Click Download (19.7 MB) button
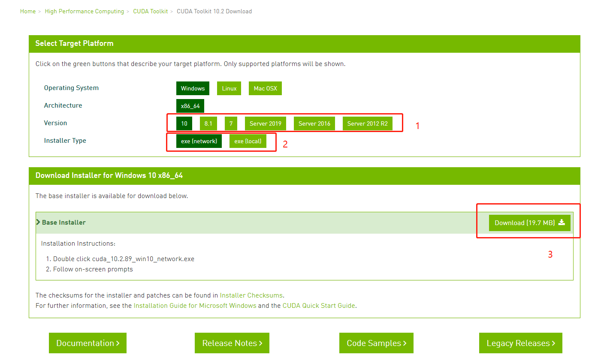Image resolution: width=610 pixels, height=364 pixels. (x=530, y=223)
